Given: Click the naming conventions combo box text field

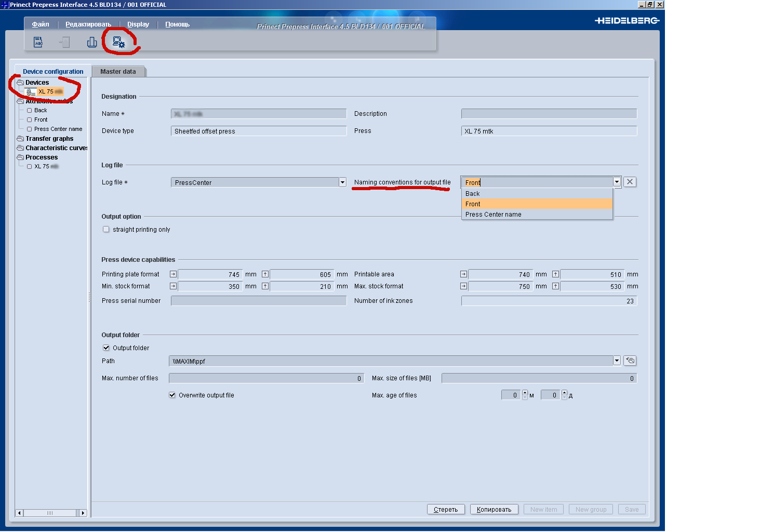Looking at the screenshot, I should (537, 182).
